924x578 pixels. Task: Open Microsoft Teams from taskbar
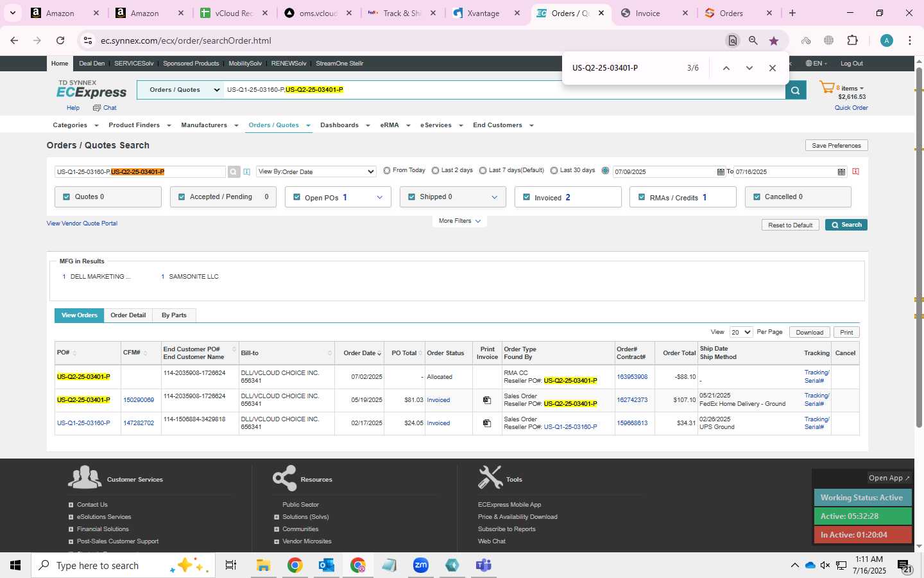pyautogui.click(x=484, y=565)
